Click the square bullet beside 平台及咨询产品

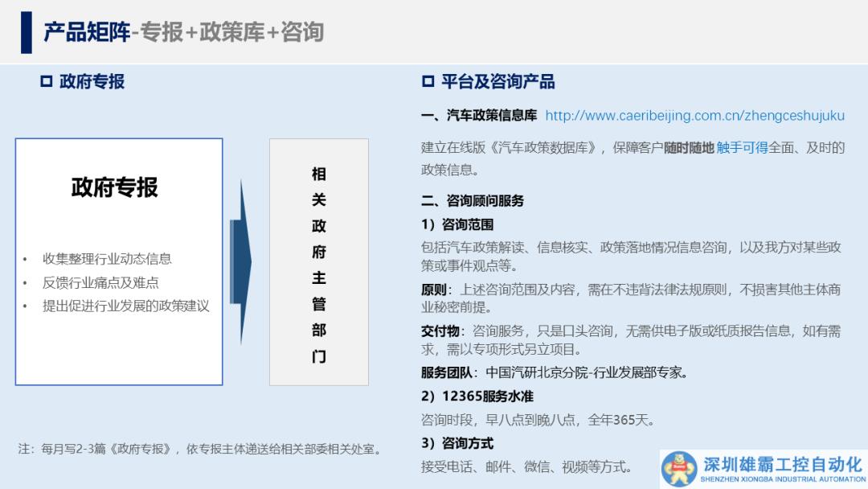click(428, 81)
